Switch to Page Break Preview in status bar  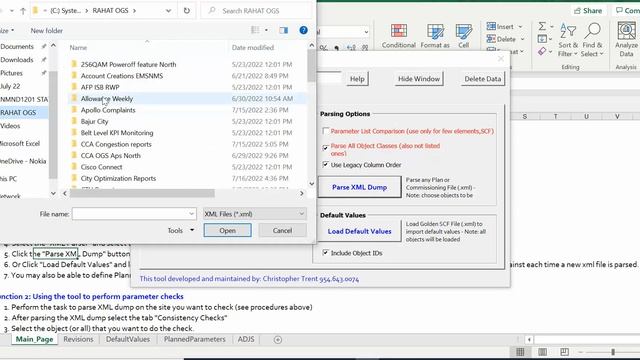coord(564,352)
